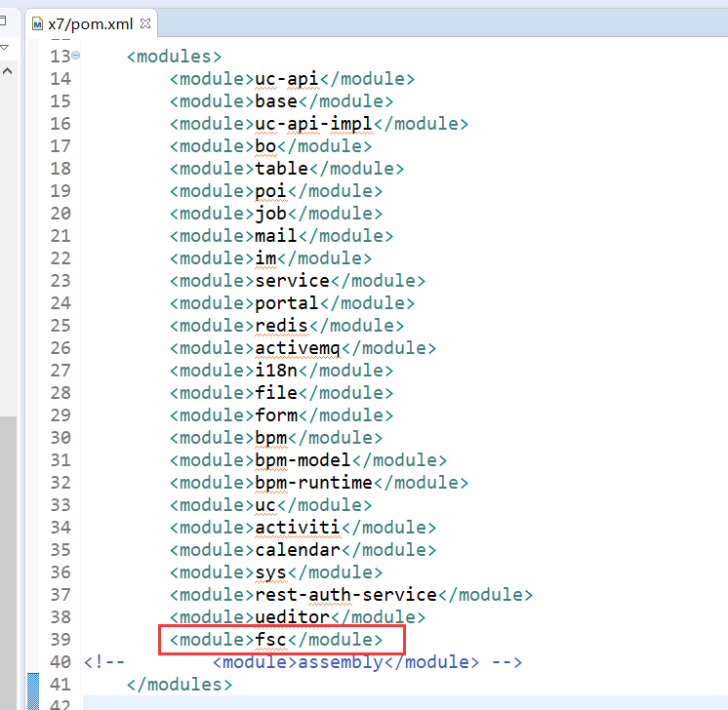728x710 pixels.
Task: Click module name i18n on line 27
Action: coord(276,371)
